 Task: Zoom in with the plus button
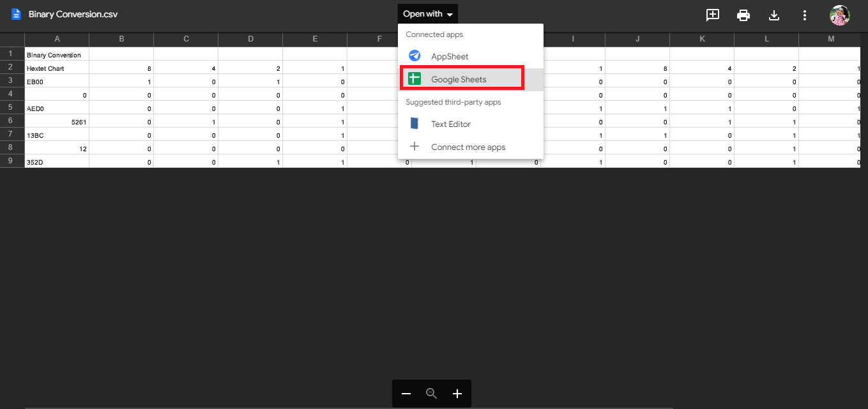click(x=457, y=394)
